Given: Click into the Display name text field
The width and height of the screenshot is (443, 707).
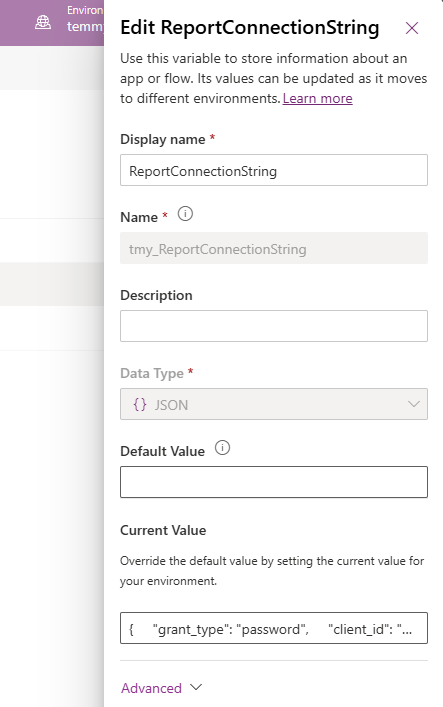Looking at the screenshot, I should (274, 170).
